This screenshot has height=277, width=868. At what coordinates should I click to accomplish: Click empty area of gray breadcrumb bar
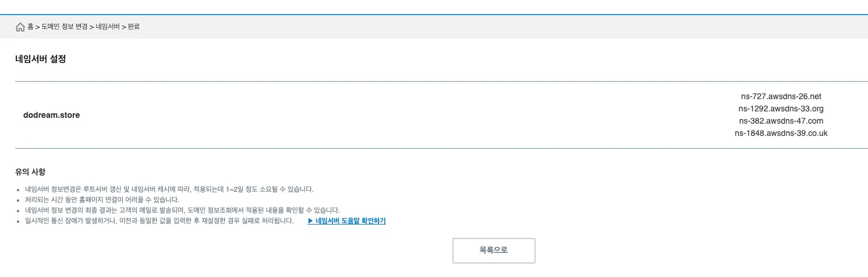466,27
